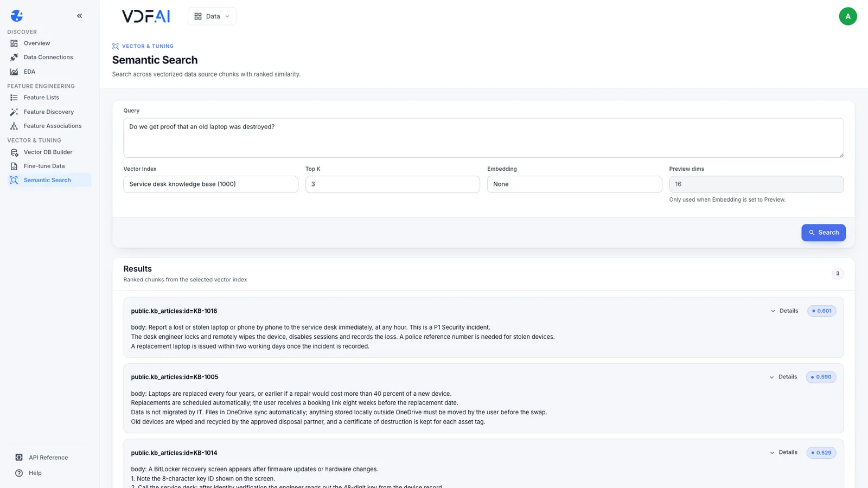Viewport: 868px width, 488px height.
Task: Expand Details for result KB-1016
Action: coord(784,311)
